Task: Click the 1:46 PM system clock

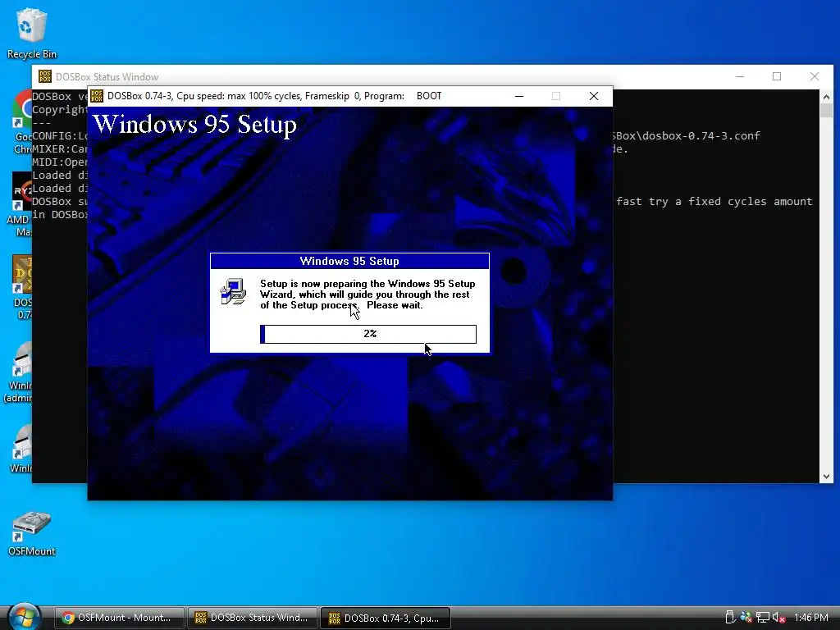Action: tap(811, 618)
